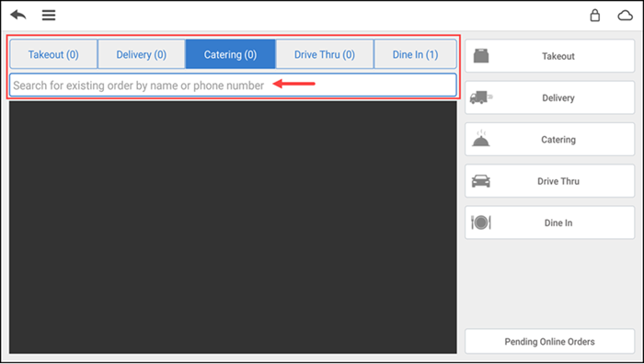Create a new Catering order

(x=549, y=140)
